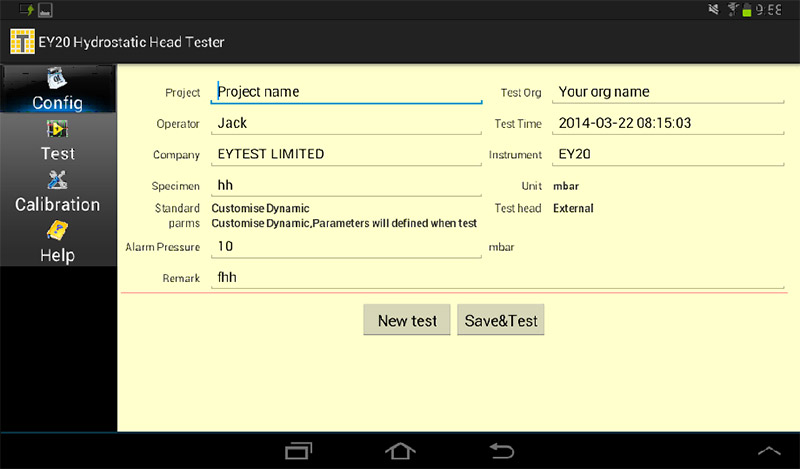Screen dimensions: 800x469
Task: Open the Test section icon
Action: tap(57, 129)
